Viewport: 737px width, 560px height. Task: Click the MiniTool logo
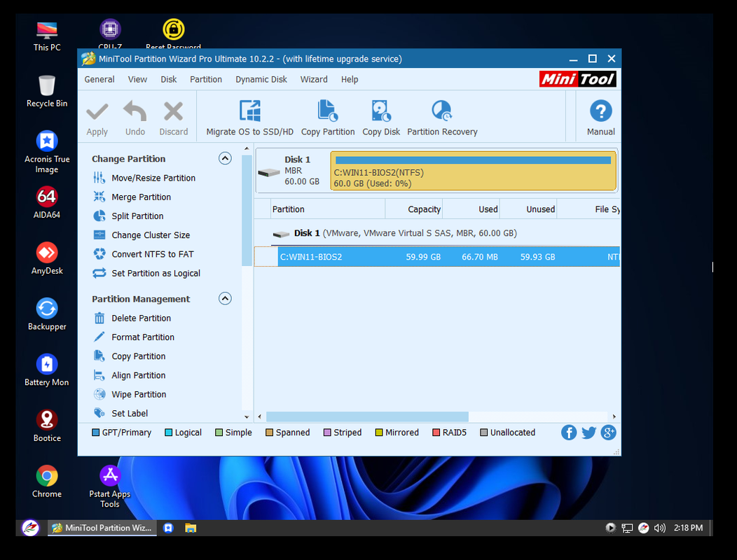click(578, 79)
